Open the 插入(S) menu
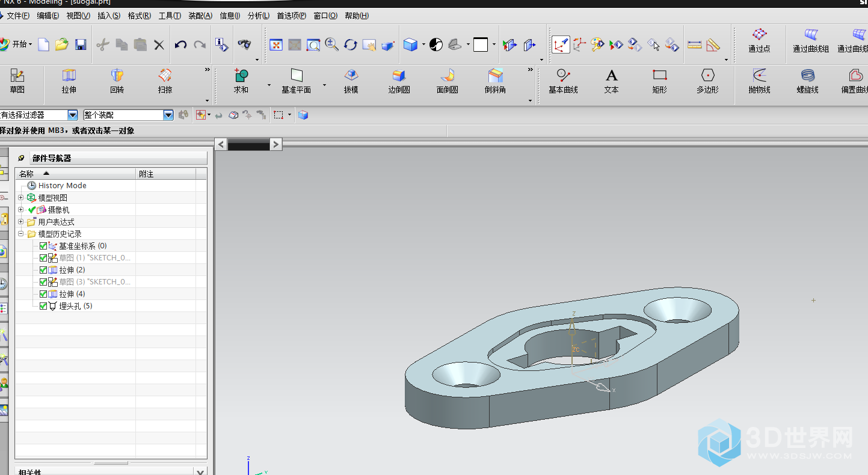Viewport: 868px width, 475px height. [109, 16]
